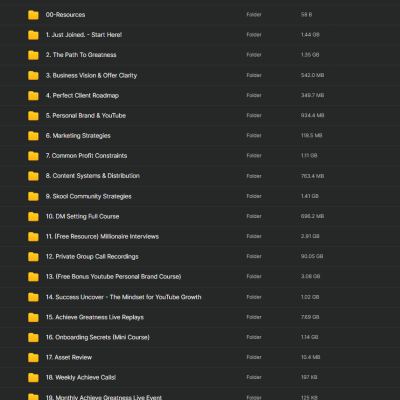Select '3. Business Vision & Offer Clarity'
400x400 pixels.
tap(91, 75)
